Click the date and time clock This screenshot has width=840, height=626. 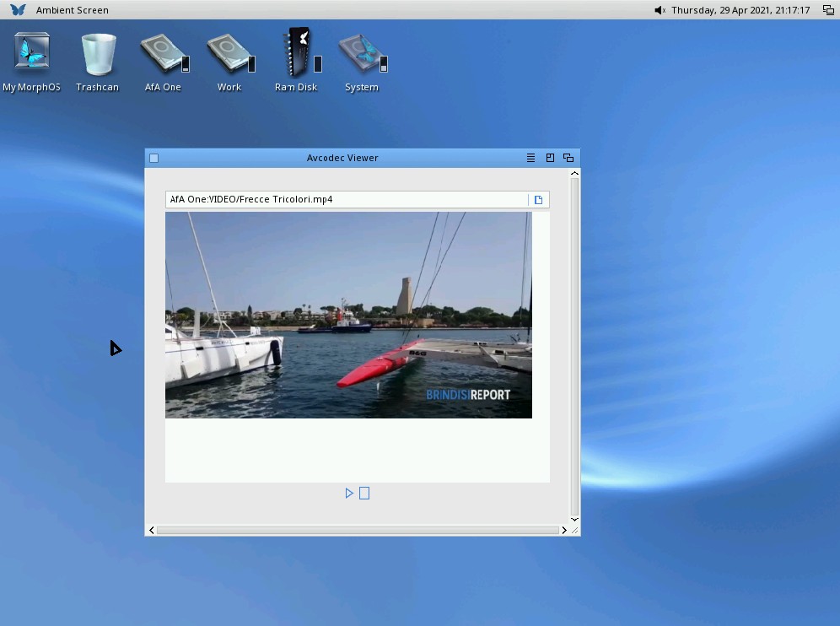point(740,10)
